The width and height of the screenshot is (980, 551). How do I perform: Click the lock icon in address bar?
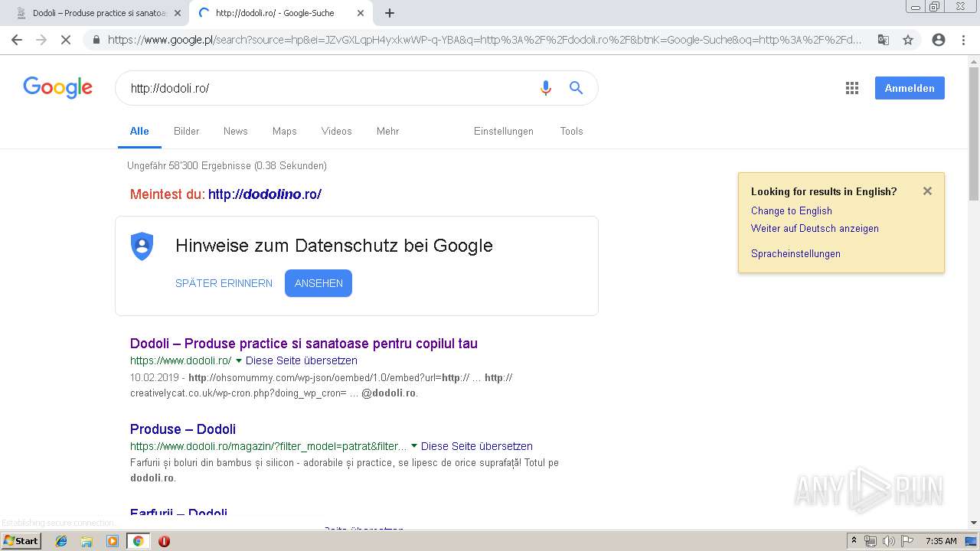[x=96, y=40]
